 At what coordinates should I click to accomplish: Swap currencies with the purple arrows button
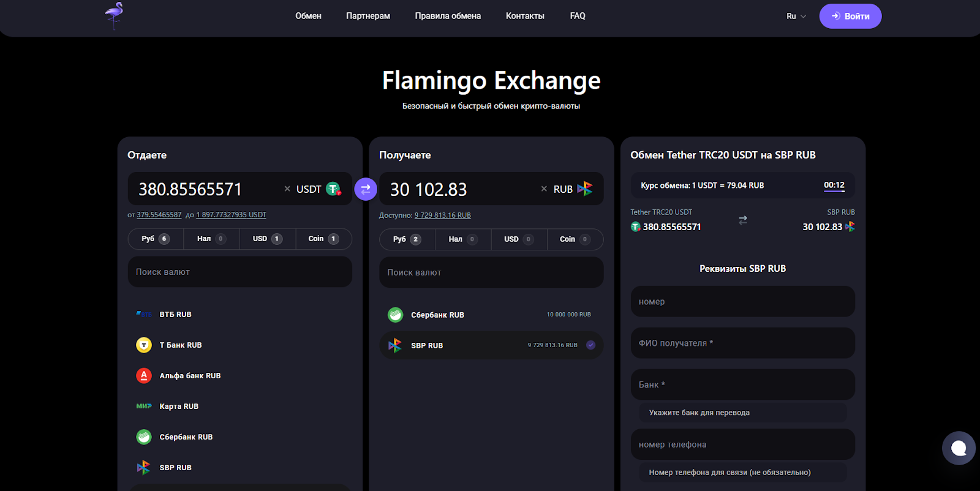click(366, 189)
